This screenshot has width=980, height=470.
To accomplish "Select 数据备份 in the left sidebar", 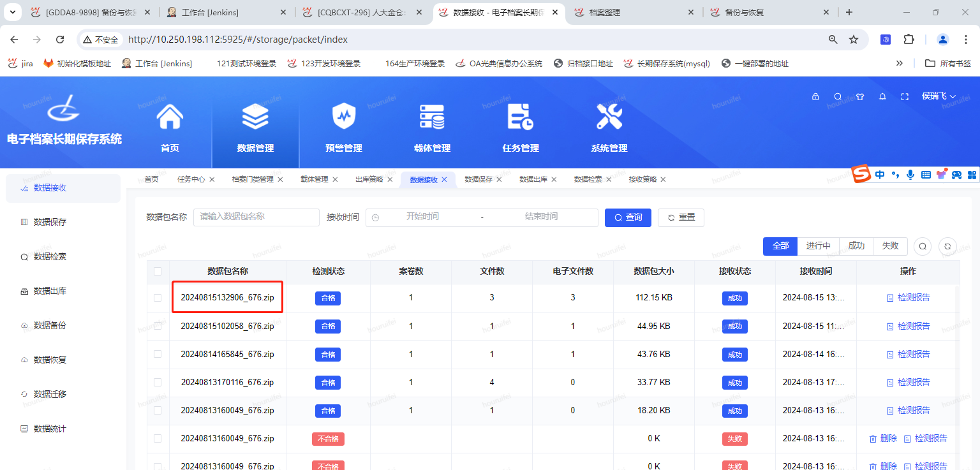I will 63,325.
